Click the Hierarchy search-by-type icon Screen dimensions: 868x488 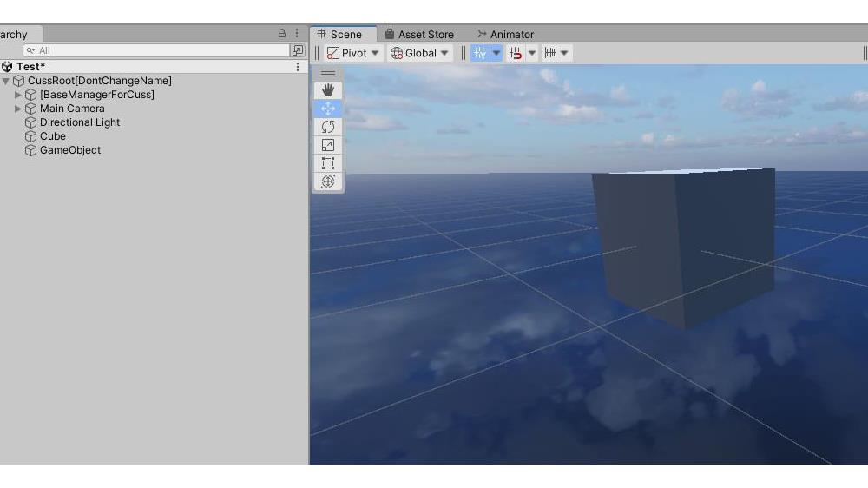[x=298, y=50]
